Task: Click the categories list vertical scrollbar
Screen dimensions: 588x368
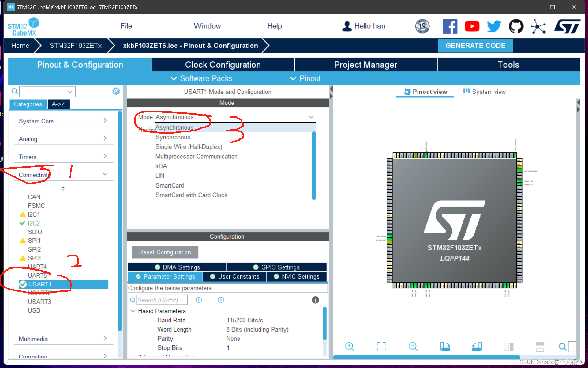Action: pos(120,221)
